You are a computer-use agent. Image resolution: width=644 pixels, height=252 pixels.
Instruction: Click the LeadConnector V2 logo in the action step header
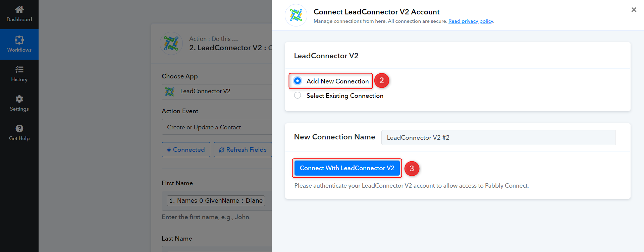click(171, 44)
